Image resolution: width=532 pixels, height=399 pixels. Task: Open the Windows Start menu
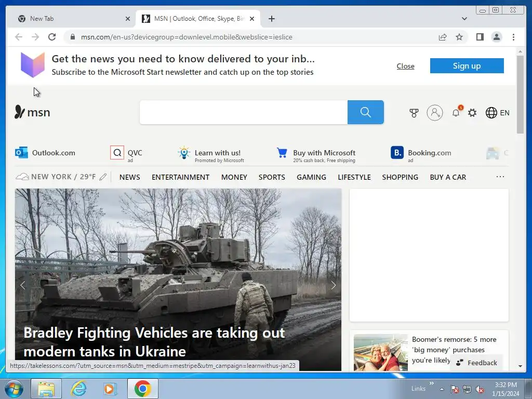[14, 389]
